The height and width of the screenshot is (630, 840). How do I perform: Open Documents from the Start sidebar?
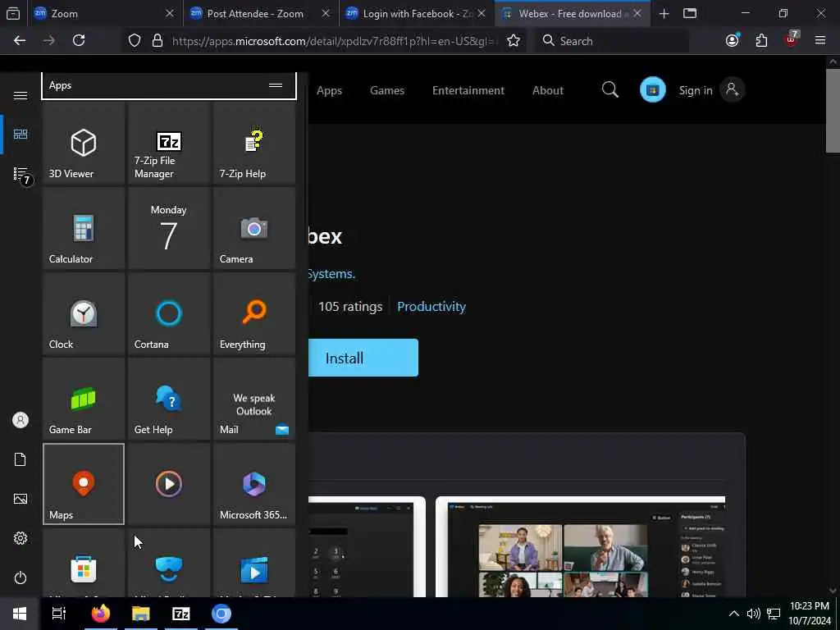pos(21,459)
